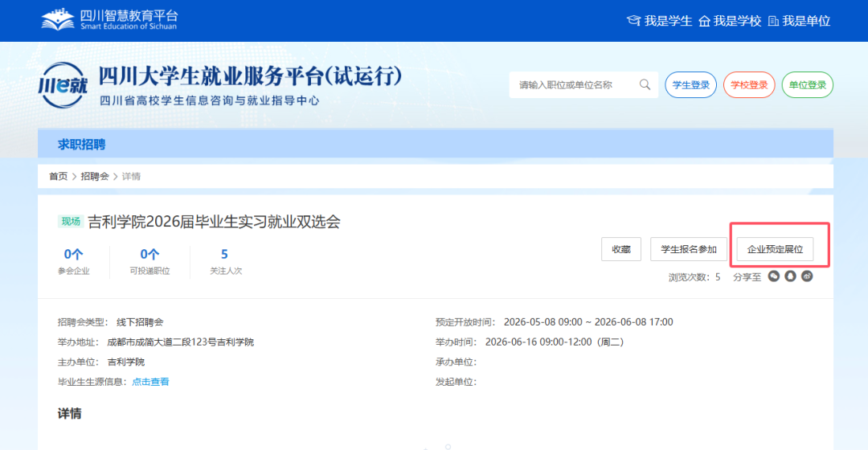
Task: Click the 学生登录 button
Action: coord(691,84)
